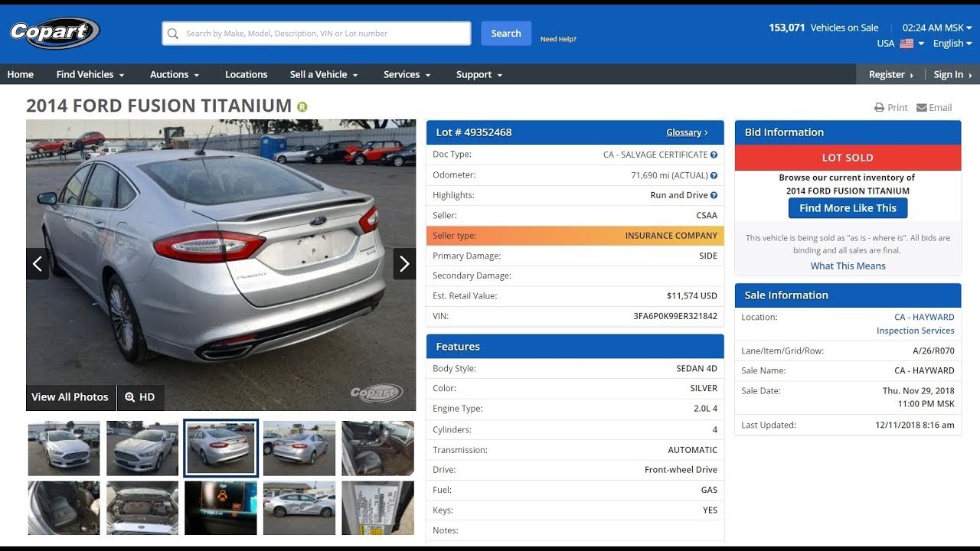Select the engine bay thumbnail

point(142,508)
